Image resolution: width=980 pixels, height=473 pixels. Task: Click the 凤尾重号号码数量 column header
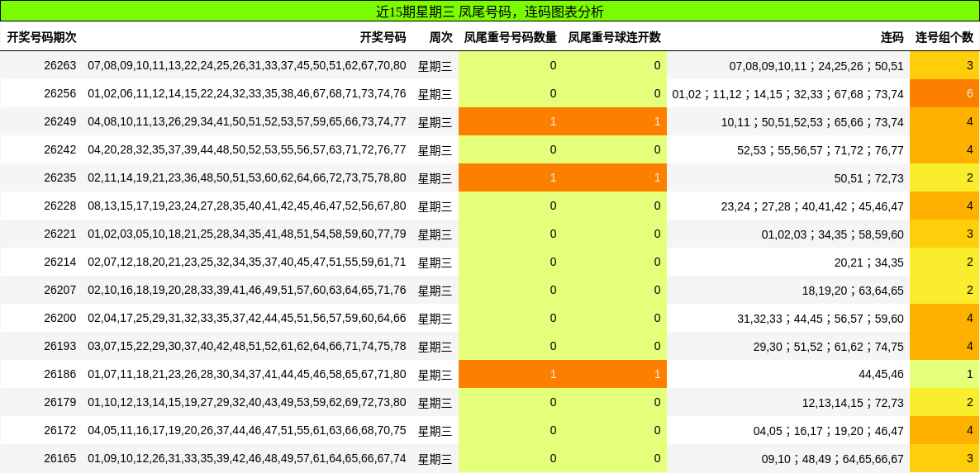[x=510, y=37]
